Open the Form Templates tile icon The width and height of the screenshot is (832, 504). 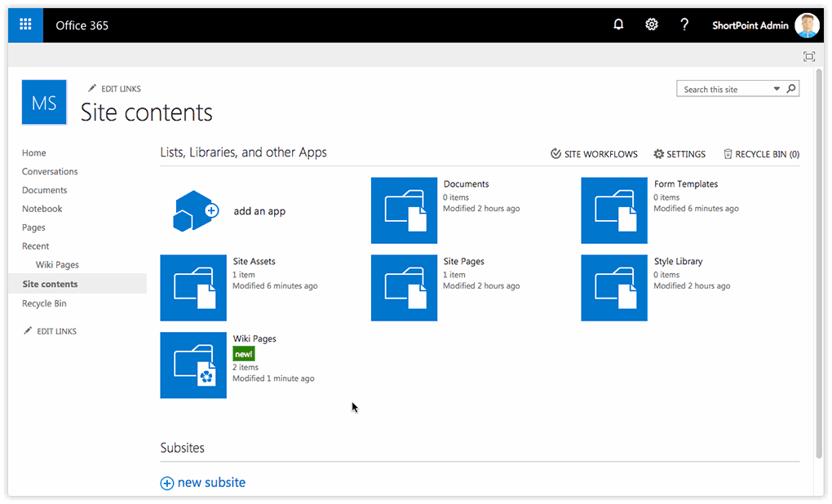[x=614, y=210]
